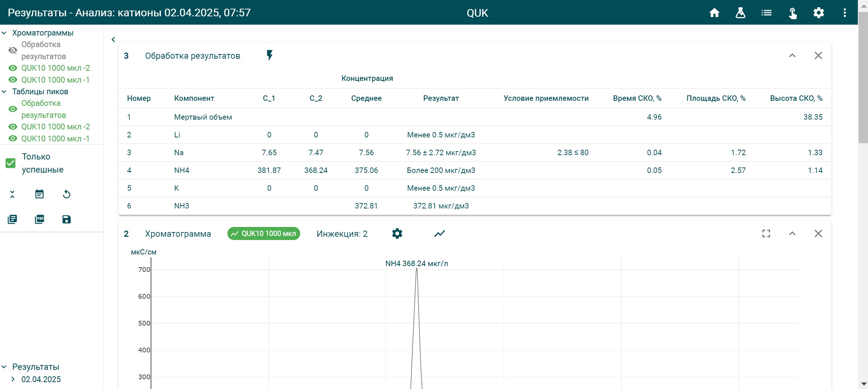The height and width of the screenshot is (389, 868).
Task: Click the trend line icon in chromatogram header
Action: 440,233
